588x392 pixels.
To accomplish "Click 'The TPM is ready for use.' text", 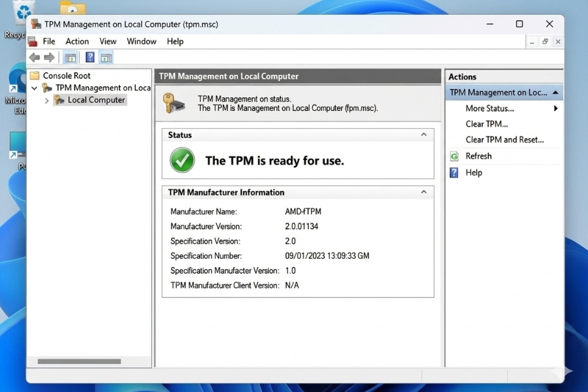I will pos(274,161).
